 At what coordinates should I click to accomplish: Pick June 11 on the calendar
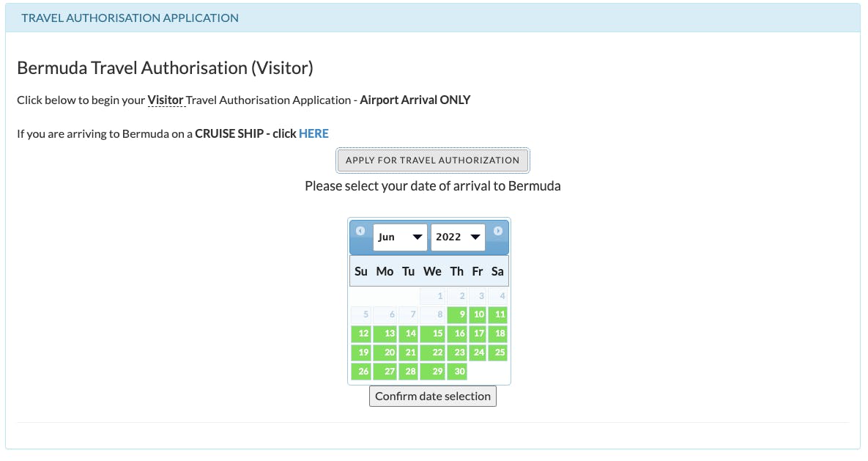[498, 315]
